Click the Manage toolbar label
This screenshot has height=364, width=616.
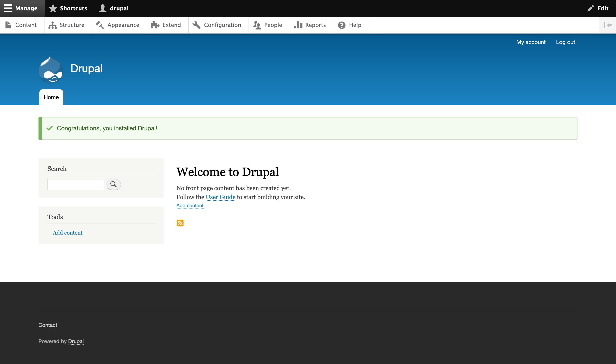(26, 8)
